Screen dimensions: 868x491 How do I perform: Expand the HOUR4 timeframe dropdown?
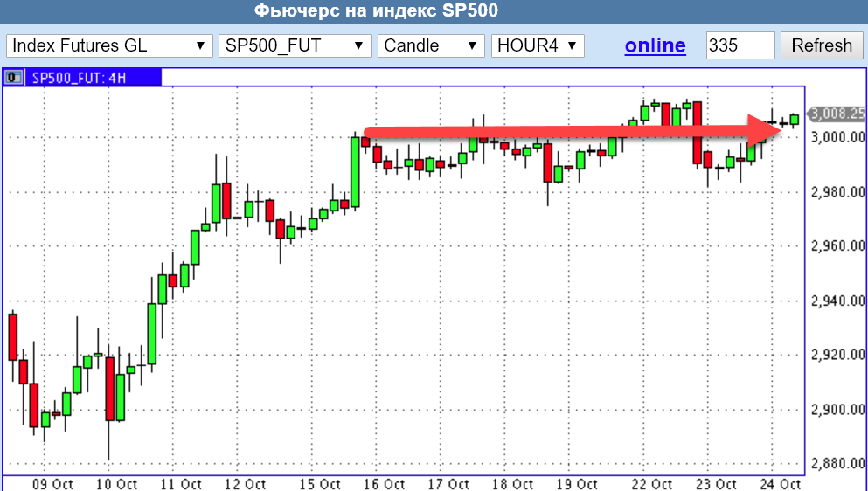[538, 45]
